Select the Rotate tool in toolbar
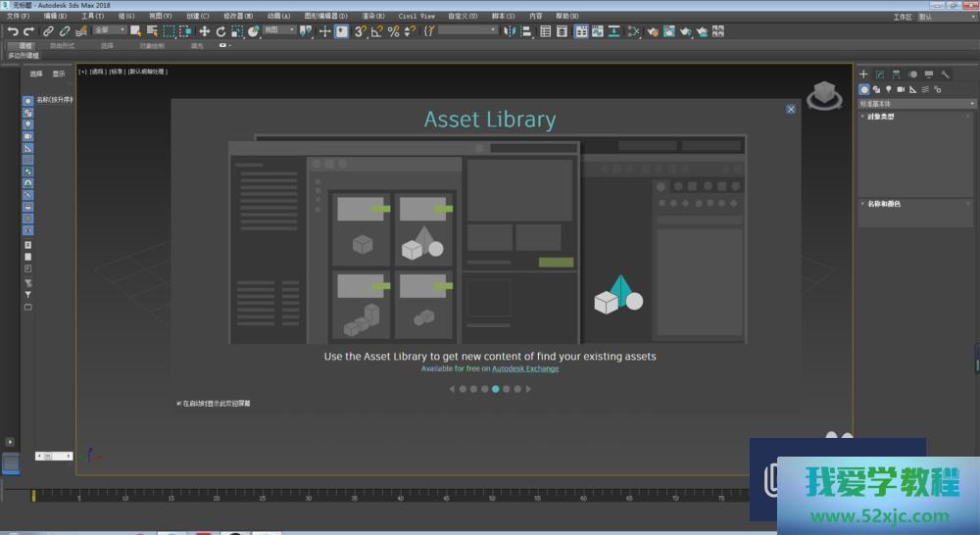This screenshot has width=980, height=535. 221,31
